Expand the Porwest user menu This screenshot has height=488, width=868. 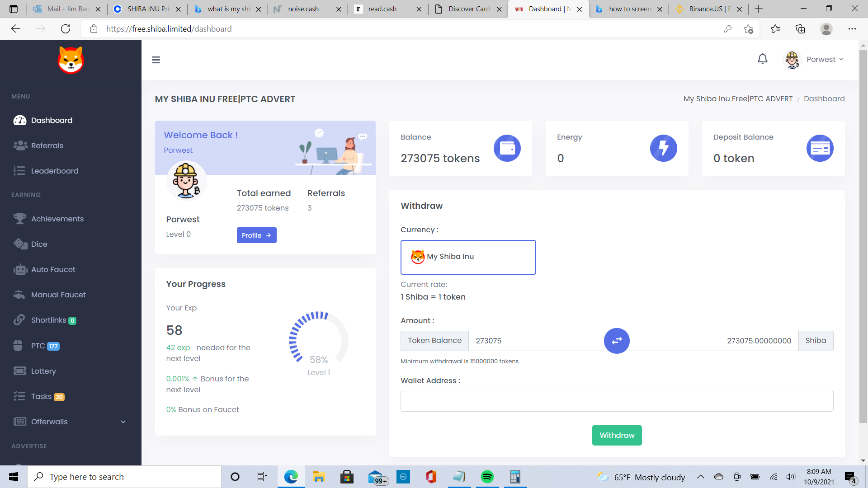click(814, 60)
